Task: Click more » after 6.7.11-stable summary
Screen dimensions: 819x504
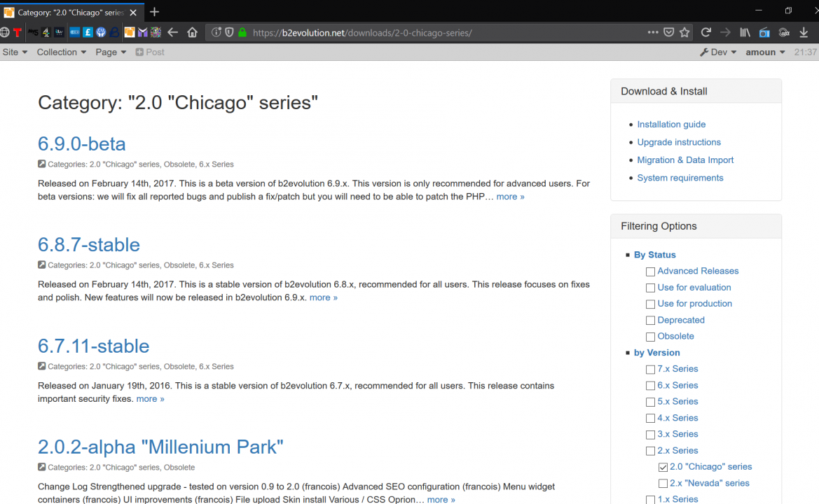Action: pos(151,398)
